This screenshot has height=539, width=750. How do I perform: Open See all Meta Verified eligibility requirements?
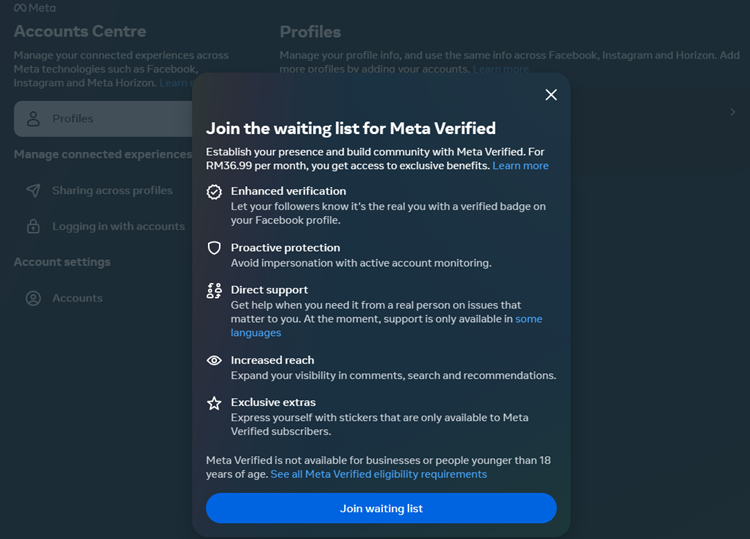coord(378,474)
